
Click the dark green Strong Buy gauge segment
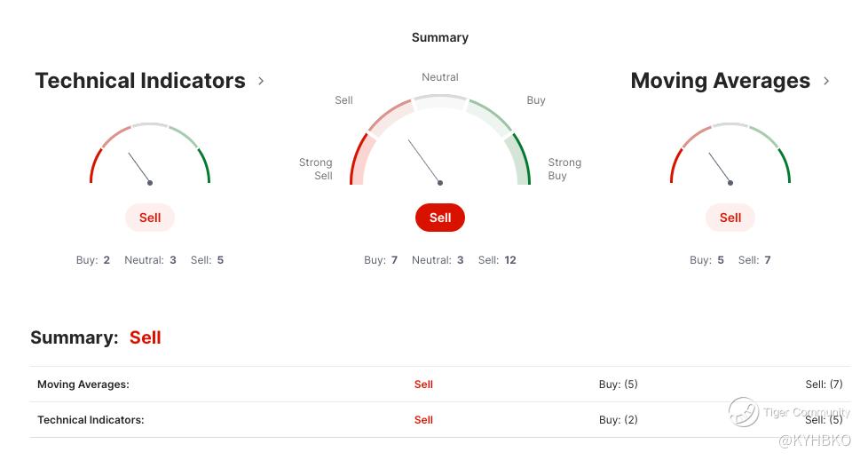point(522,158)
